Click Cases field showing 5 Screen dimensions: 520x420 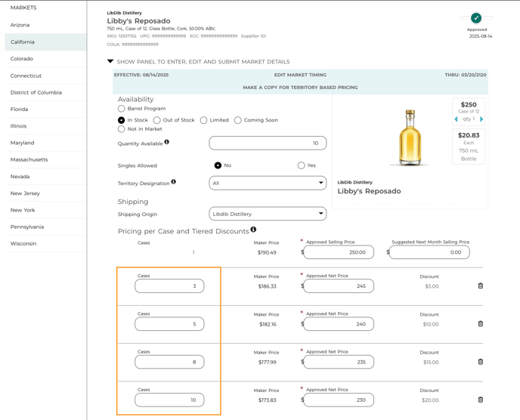tap(169, 324)
